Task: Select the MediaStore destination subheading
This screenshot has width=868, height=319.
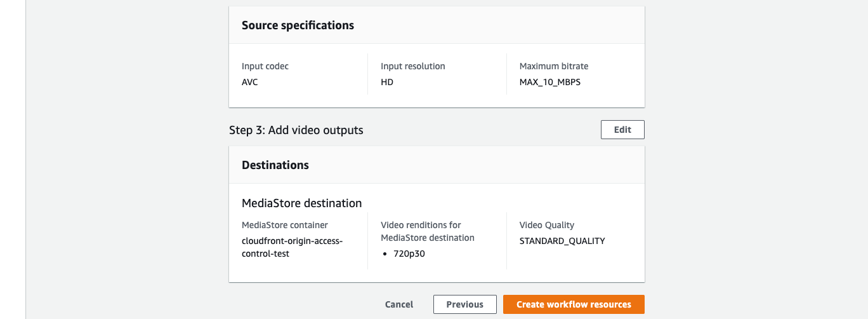Action: (x=301, y=203)
